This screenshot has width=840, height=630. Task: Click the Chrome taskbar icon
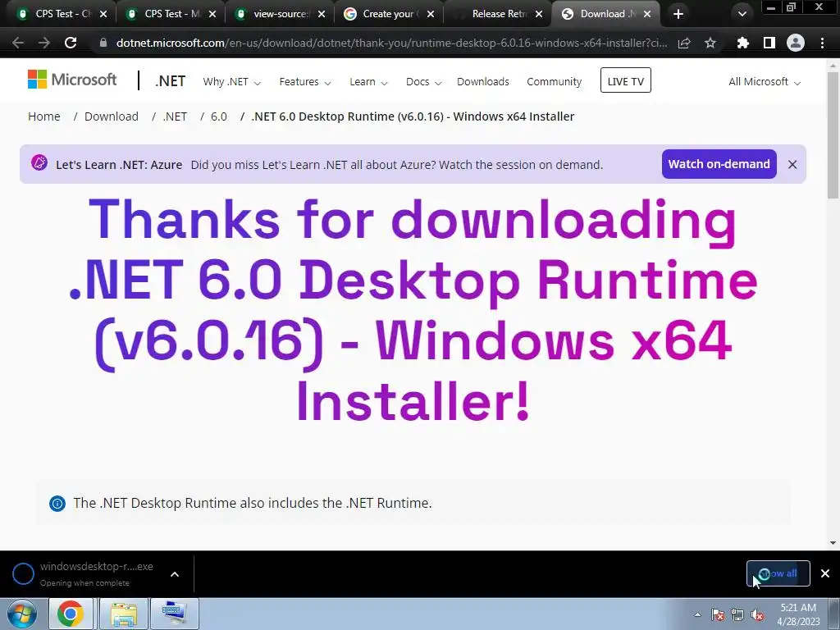tap(71, 614)
